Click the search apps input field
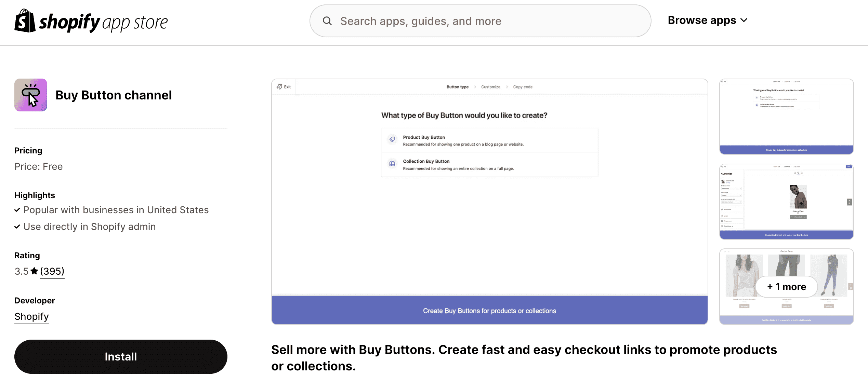 click(x=481, y=21)
